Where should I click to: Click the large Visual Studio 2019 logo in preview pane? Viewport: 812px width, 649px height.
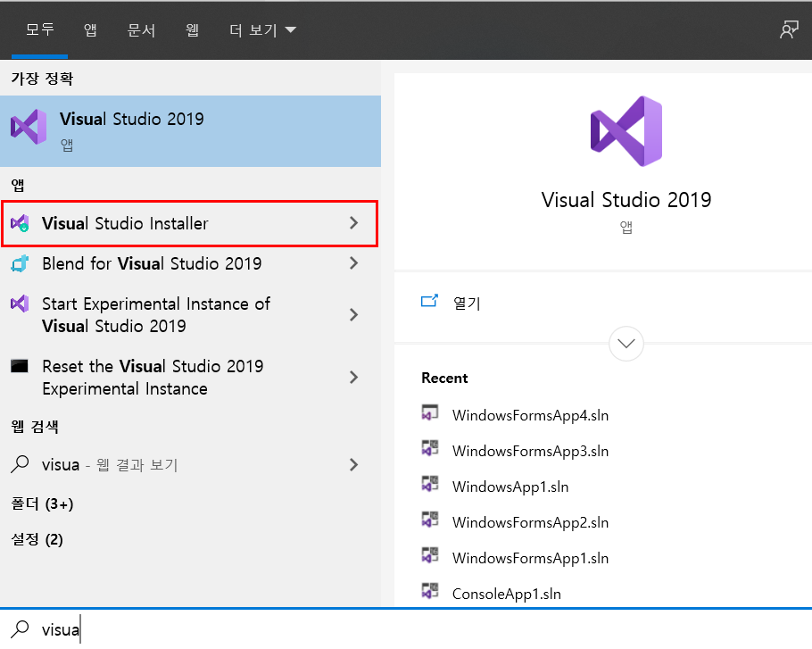pyautogui.click(x=626, y=131)
